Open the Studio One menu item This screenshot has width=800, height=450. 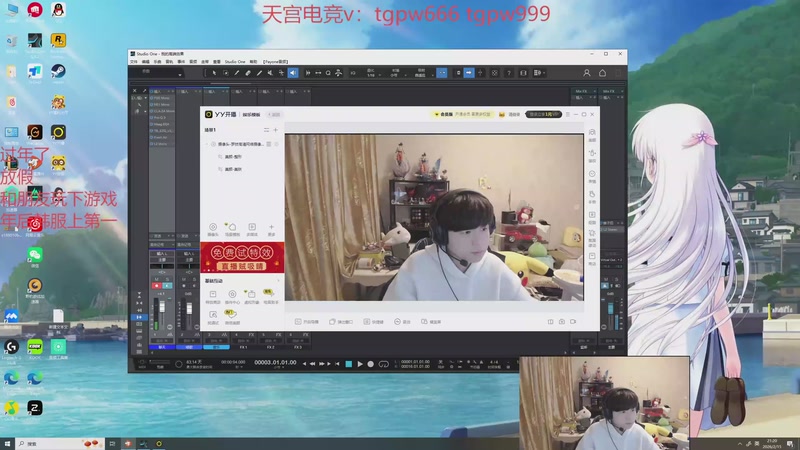pos(235,62)
